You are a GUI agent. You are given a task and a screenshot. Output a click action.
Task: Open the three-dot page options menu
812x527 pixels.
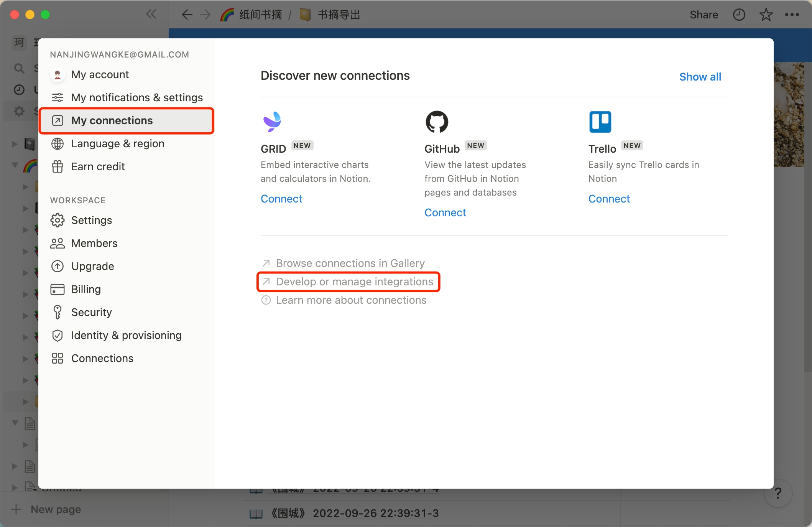pyautogui.click(x=792, y=15)
